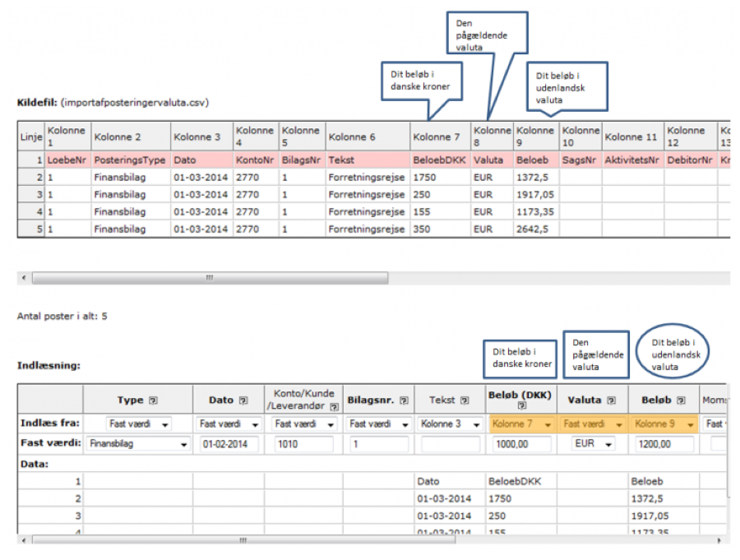The image size is (740, 560).
Task: Open help icon under Beløb (DKK)
Action: (521, 407)
